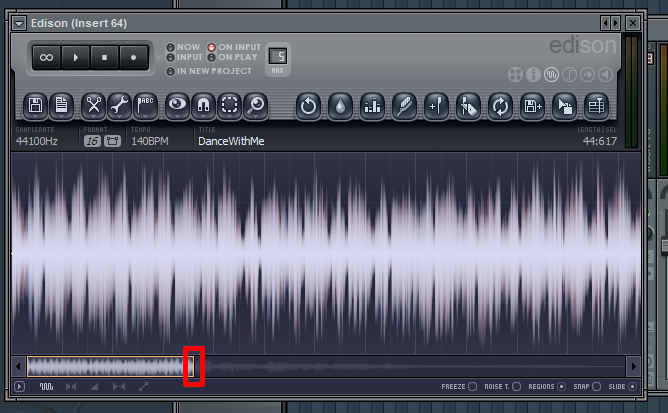This screenshot has height=413, width=668.
Task: Click the main waveform display
Action: point(326,253)
